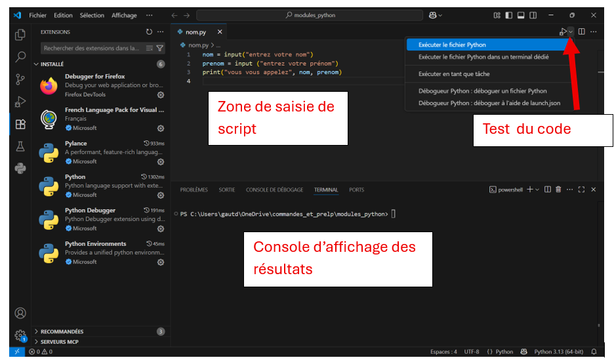This screenshot has height=364, width=614.
Task: Collapse the INSTALLÉ extensions section
Action: [52, 64]
